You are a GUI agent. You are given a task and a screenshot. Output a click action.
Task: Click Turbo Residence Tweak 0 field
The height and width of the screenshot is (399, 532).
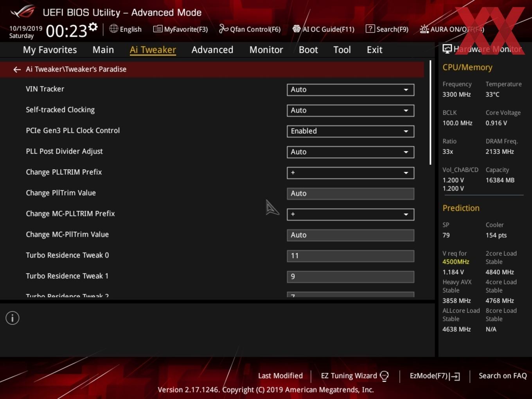(350, 255)
